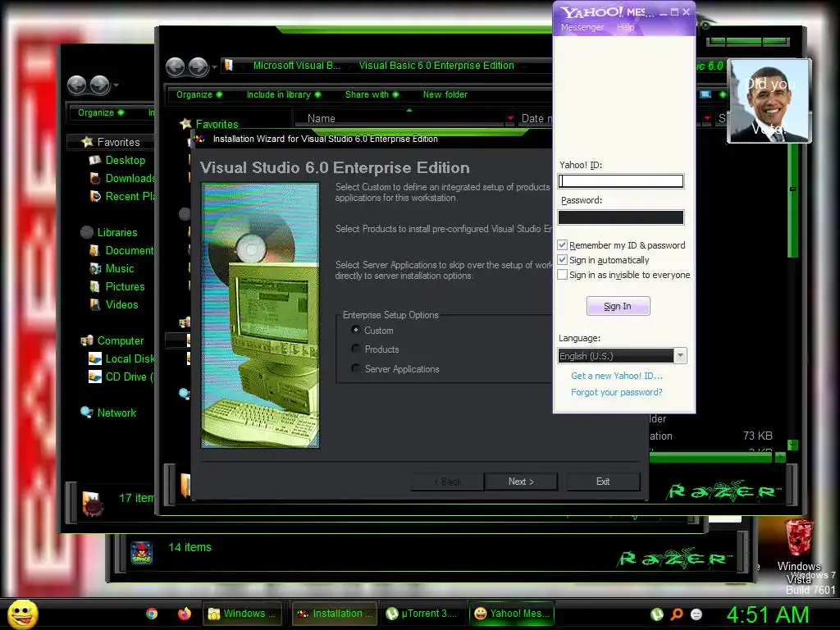This screenshot has width=840, height=630.
Task: Click the Visual Basic 6.0 Enterprise Edition breadcrumb
Action: (436, 66)
